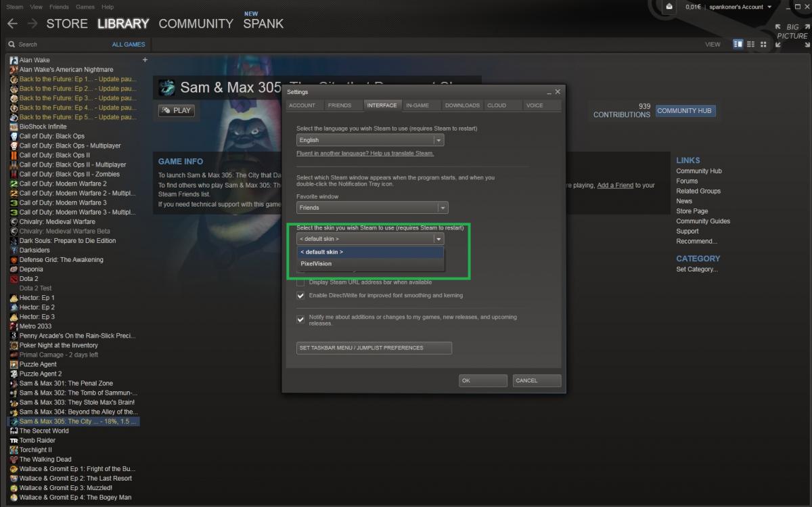Select the Tomb Raider icon

[14, 440]
